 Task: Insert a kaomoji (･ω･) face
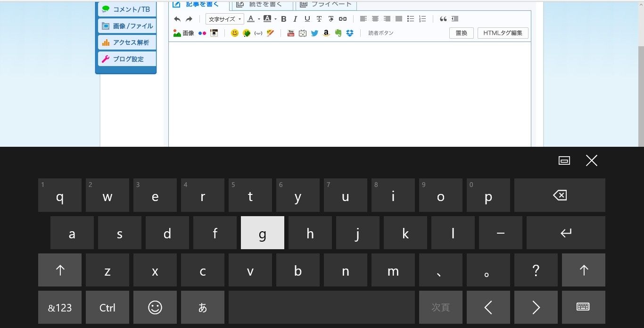click(x=258, y=33)
